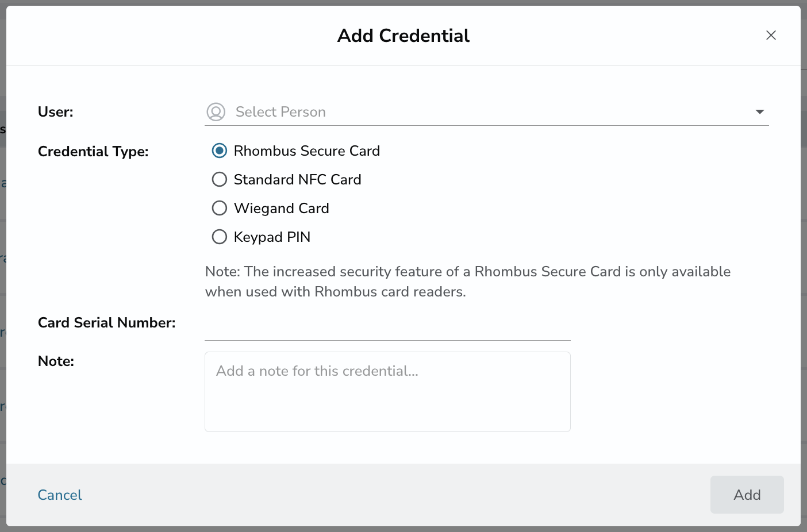The height and width of the screenshot is (532, 807).
Task: Click the 'Note:' field label
Action: tap(56, 361)
